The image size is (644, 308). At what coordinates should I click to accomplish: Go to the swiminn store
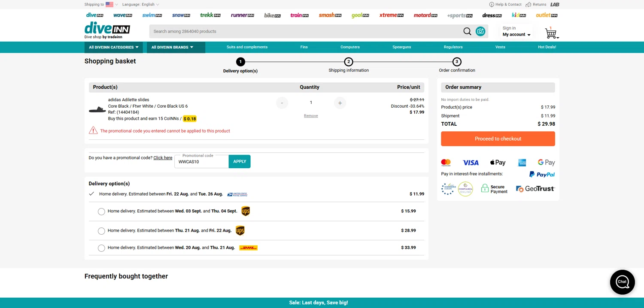click(x=152, y=15)
